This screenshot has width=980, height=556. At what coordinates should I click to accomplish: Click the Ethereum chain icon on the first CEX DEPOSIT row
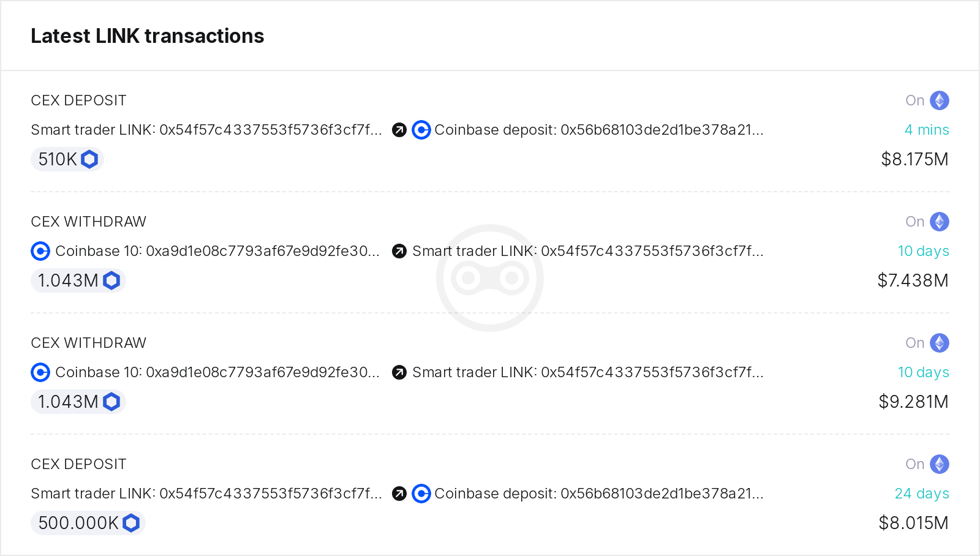[938, 100]
